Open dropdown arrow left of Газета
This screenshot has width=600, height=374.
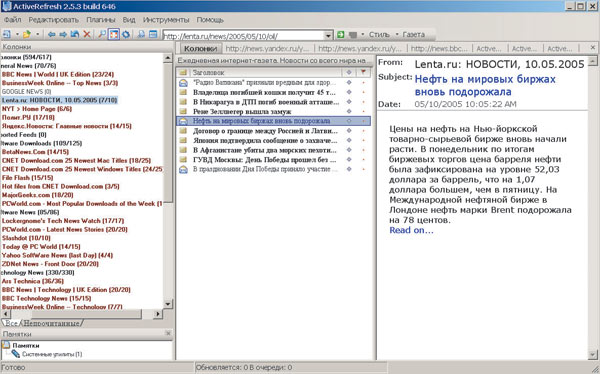tap(397, 34)
